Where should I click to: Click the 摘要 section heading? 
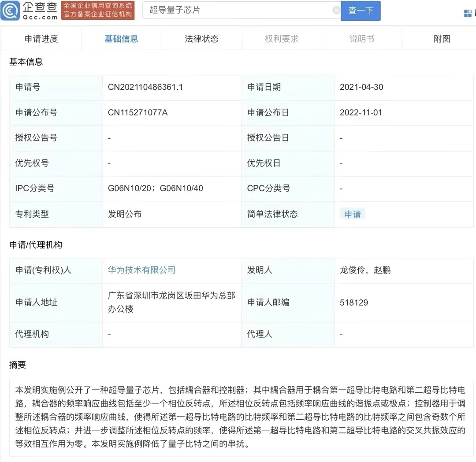18,365
